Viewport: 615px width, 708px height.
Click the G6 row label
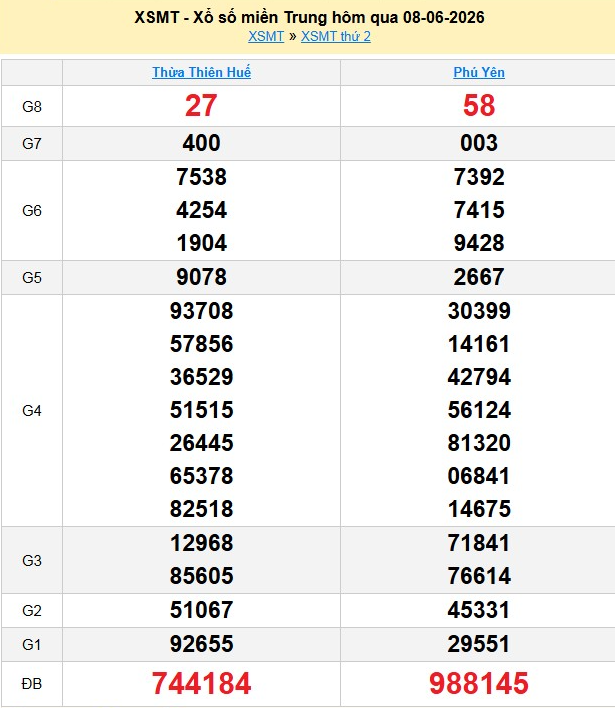pos(32,210)
